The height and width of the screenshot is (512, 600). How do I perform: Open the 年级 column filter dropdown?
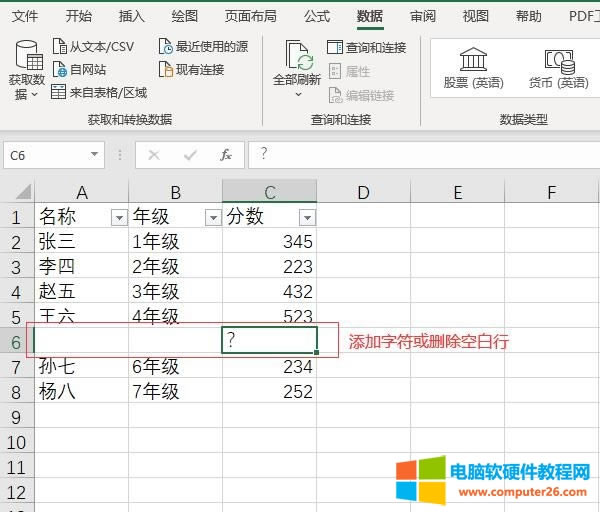[x=213, y=218]
